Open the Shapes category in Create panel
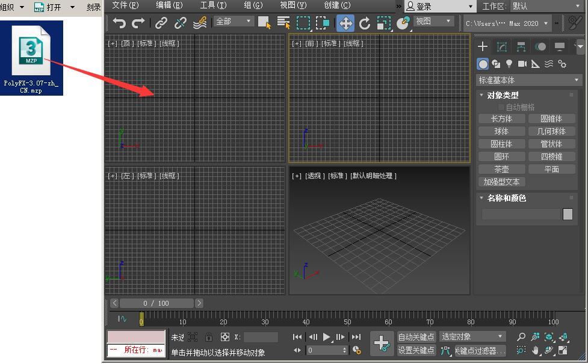The image size is (588, 364). [496, 64]
